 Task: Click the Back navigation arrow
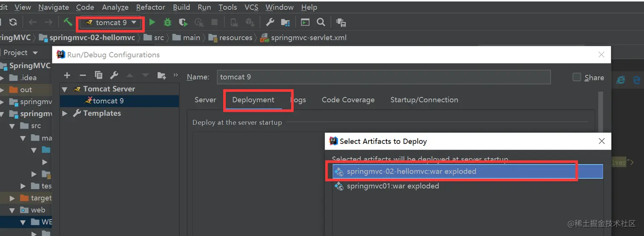(x=33, y=22)
